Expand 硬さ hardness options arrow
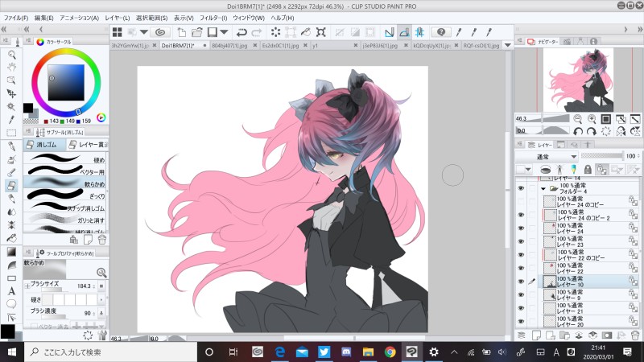This screenshot has height=362, width=644. click(x=101, y=299)
